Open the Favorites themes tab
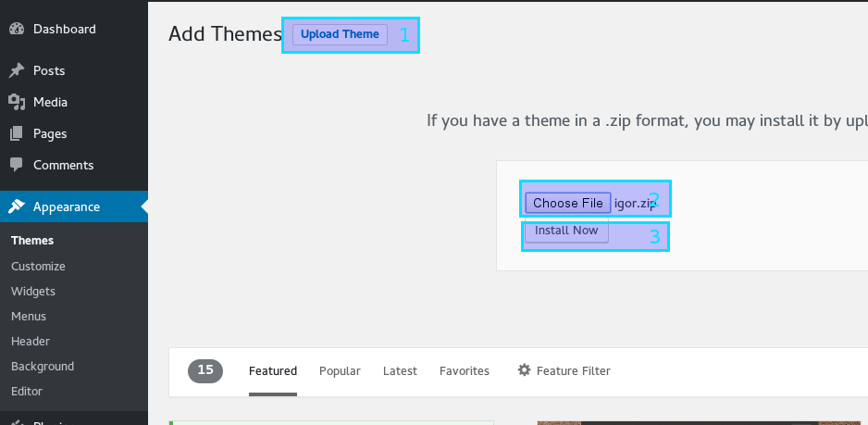This screenshot has height=425, width=868. coord(465,370)
